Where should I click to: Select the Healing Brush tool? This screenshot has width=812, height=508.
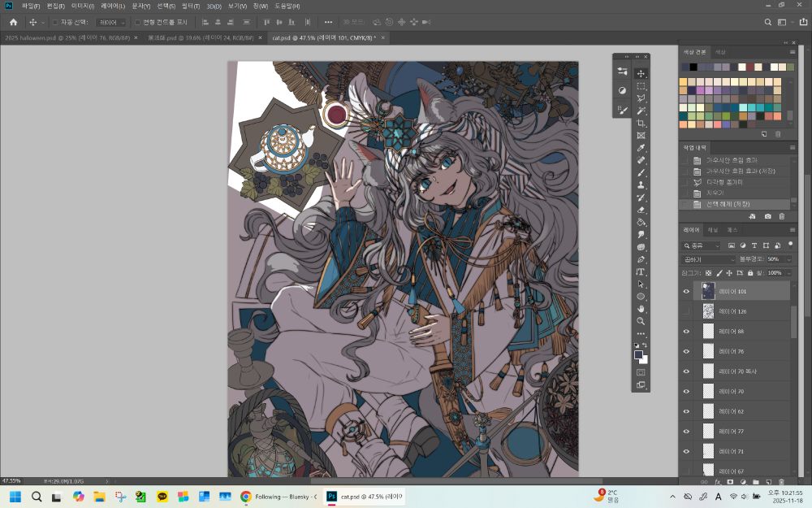(x=641, y=161)
